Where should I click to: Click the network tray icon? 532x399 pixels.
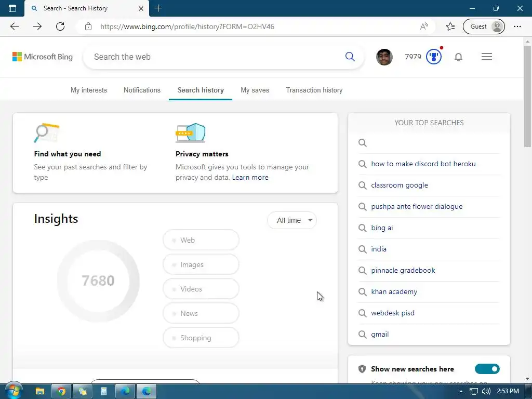pyautogui.click(x=474, y=391)
